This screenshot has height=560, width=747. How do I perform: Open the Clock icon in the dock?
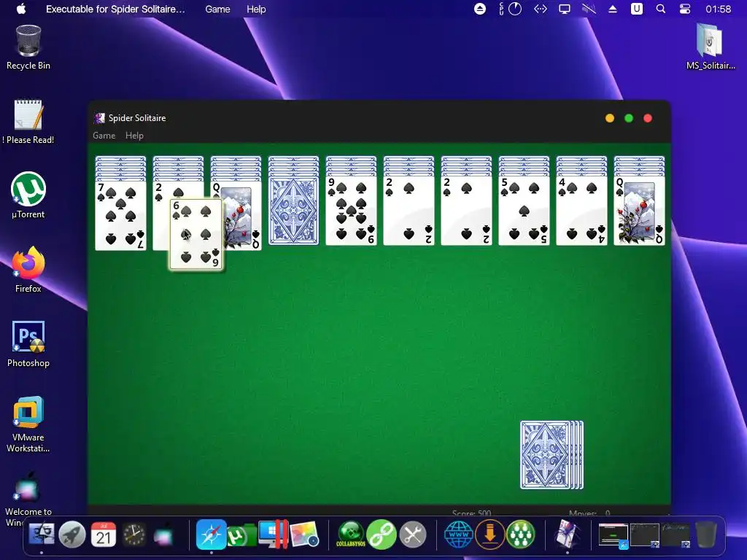click(134, 535)
